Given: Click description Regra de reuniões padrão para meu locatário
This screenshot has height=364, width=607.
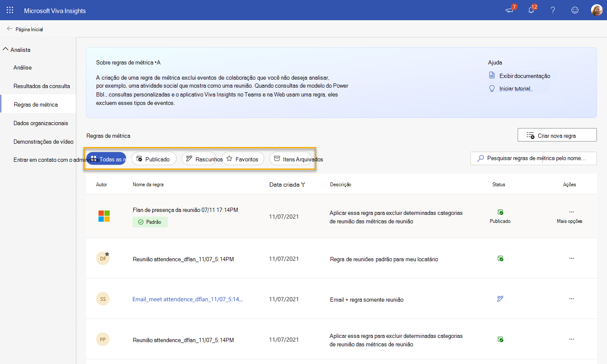Looking at the screenshot, I should tap(384, 259).
